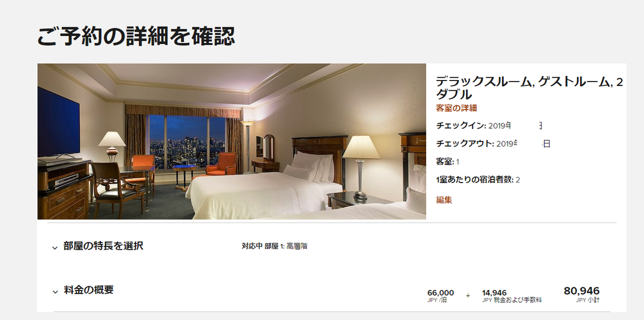The image size is (644, 320).
Task: Click the デラックスルーム room title
Action: tap(530, 88)
